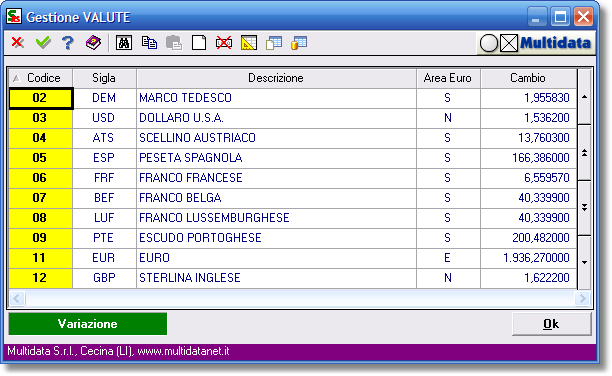Select code cell 07
Viewport: 612px width, 376px height.
(41, 198)
